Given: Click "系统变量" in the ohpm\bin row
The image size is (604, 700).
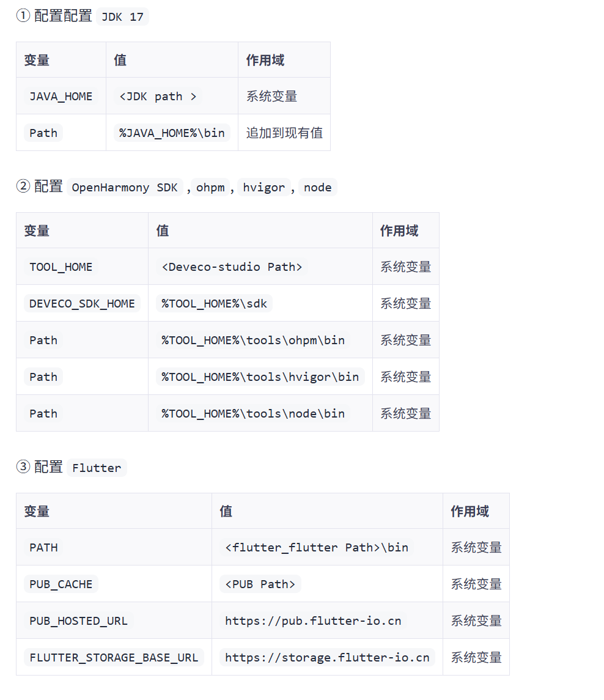Looking at the screenshot, I should point(405,340).
